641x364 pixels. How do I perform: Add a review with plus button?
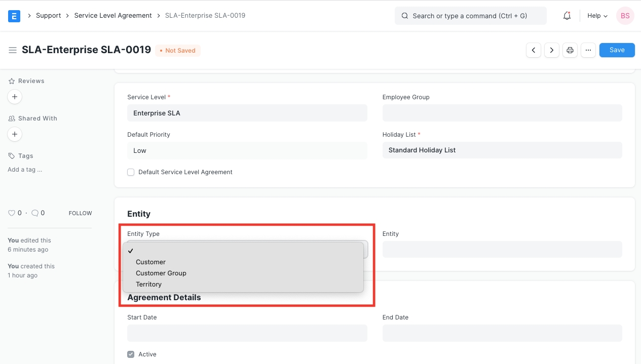point(15,97)
